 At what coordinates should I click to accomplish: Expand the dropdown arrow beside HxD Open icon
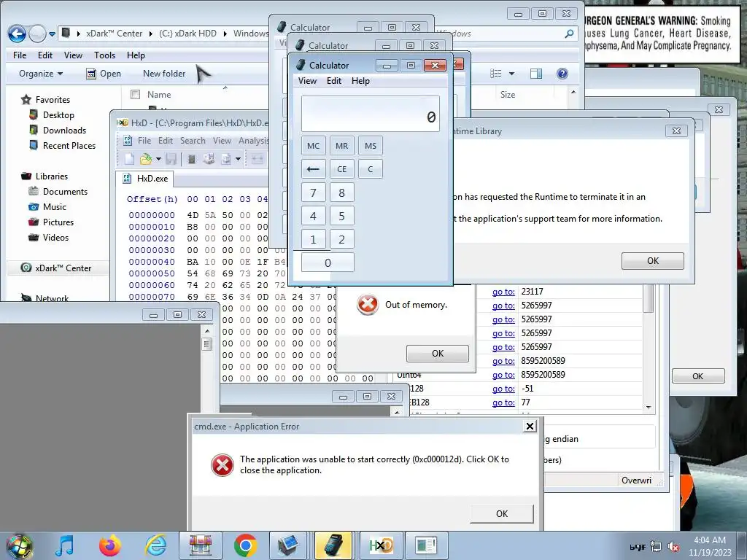click(x=158, y=159)
